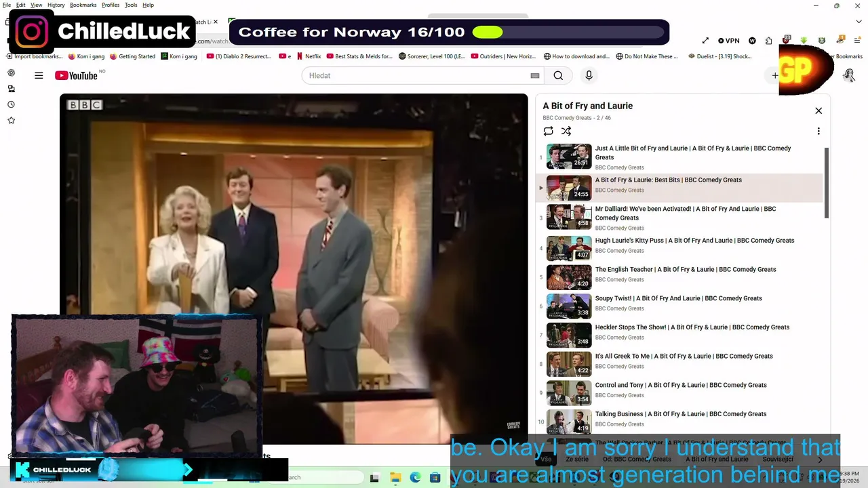Open playlist more options menu

(818, 131)
